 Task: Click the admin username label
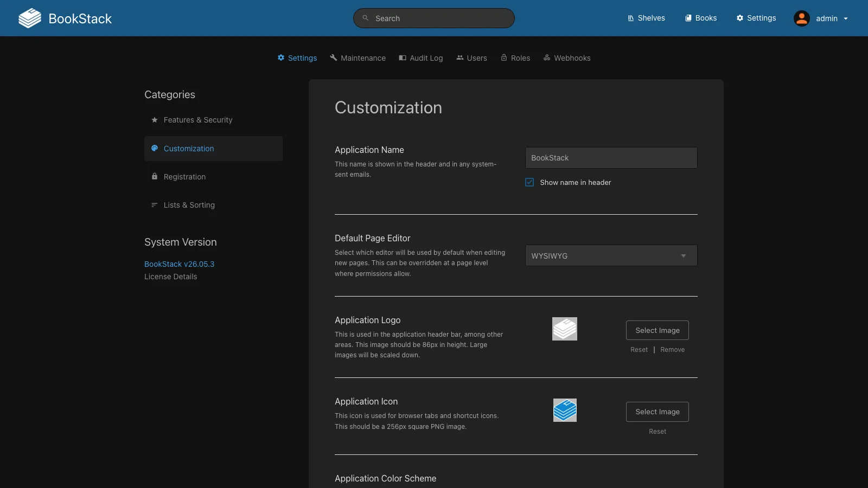[x=826, y=18]
